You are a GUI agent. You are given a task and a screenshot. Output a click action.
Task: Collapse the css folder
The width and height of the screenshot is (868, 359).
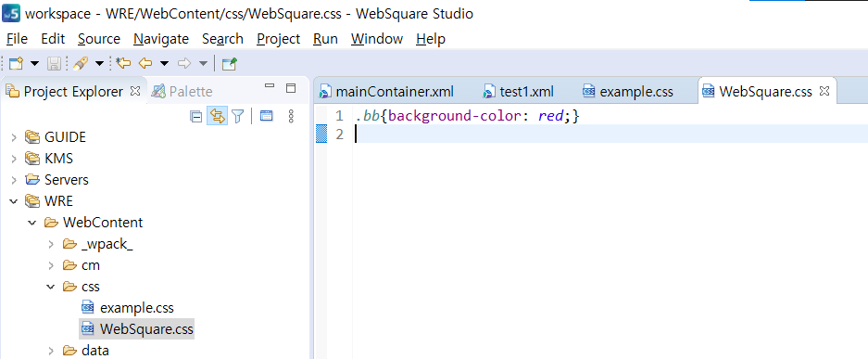pyautogui.click(x=51, y=287)
